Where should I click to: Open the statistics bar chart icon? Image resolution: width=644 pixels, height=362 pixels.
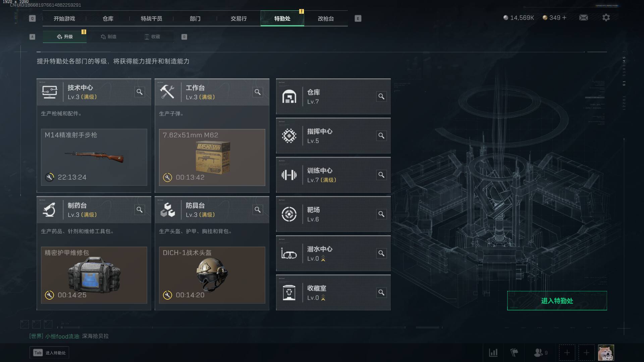coord(493,353)
